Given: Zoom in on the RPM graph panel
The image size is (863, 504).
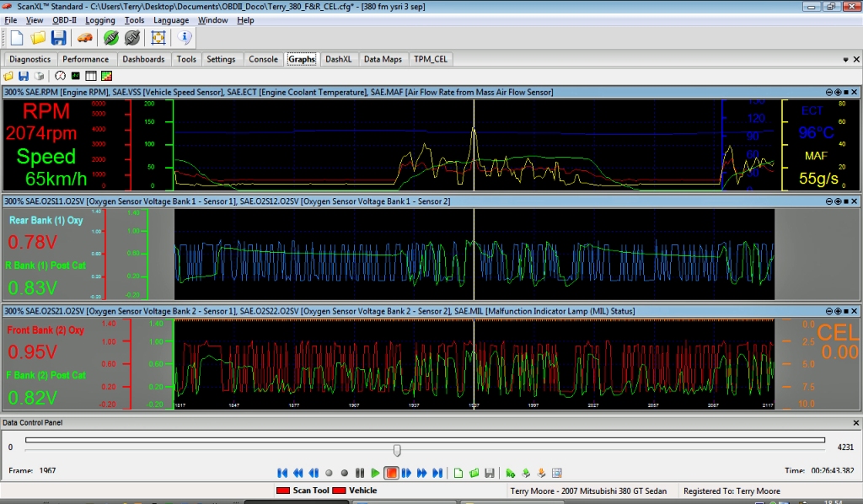Looking at the screenshot, I should click(838, 92).
